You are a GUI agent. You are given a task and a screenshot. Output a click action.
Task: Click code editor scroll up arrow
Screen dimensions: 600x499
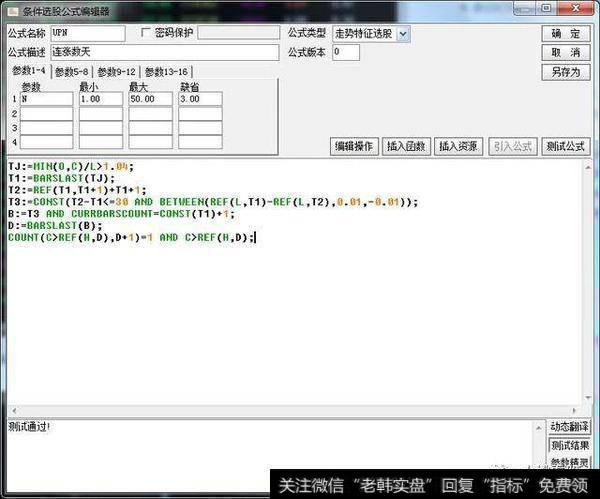click(587, 167)
